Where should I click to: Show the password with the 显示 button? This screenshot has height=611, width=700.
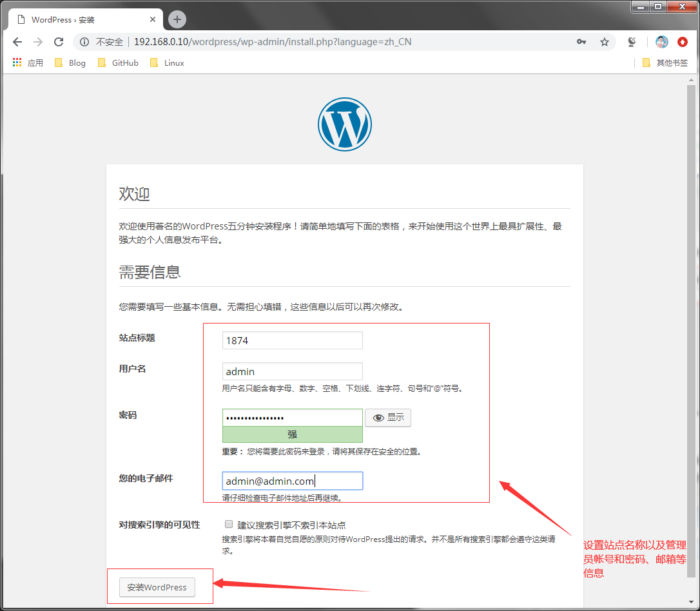coord(388,418)
